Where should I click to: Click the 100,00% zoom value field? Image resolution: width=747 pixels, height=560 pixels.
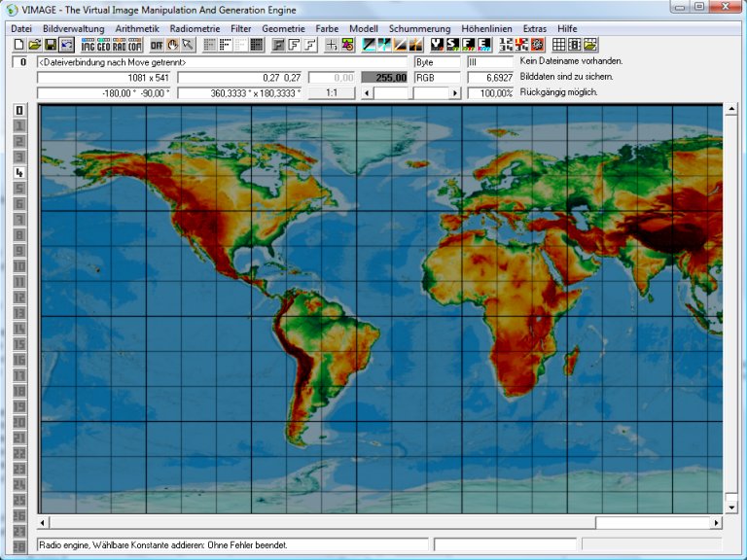click(490, 92)
